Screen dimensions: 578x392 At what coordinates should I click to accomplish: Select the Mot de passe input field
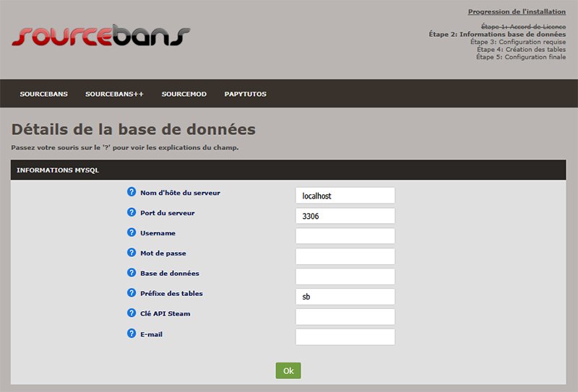pos(345,256)
